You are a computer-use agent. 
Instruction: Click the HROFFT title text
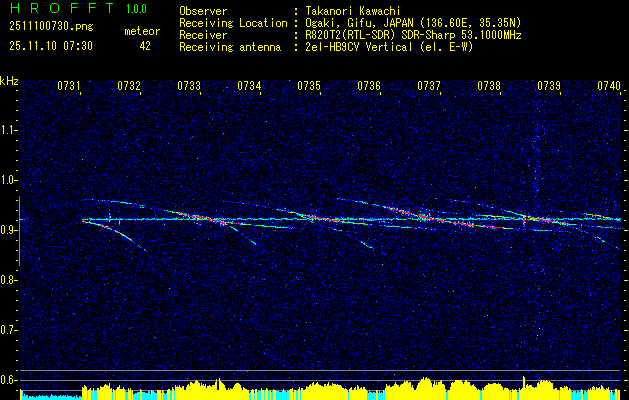pos(62,8)
